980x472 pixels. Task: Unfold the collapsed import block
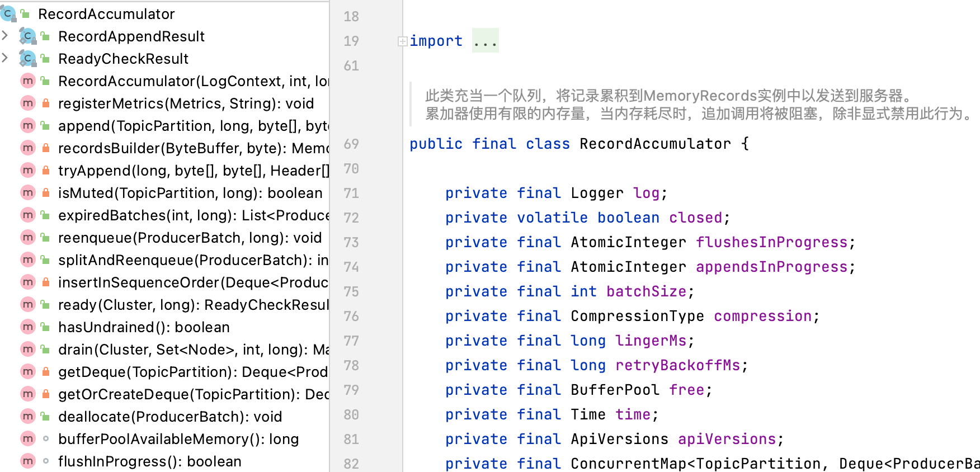[402, 41]
